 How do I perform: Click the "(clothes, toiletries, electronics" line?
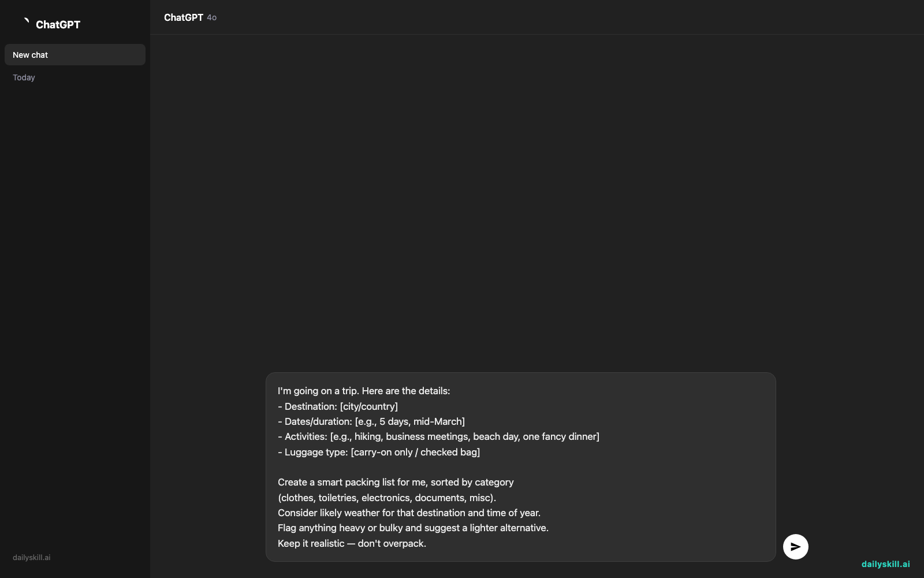pyautogui.click(x=387, y=498)
